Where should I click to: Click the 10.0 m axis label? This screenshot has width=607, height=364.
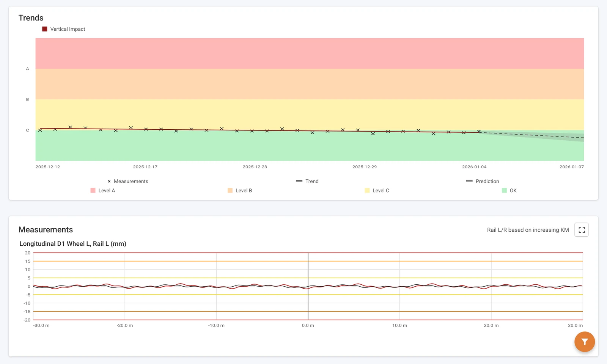399,325
